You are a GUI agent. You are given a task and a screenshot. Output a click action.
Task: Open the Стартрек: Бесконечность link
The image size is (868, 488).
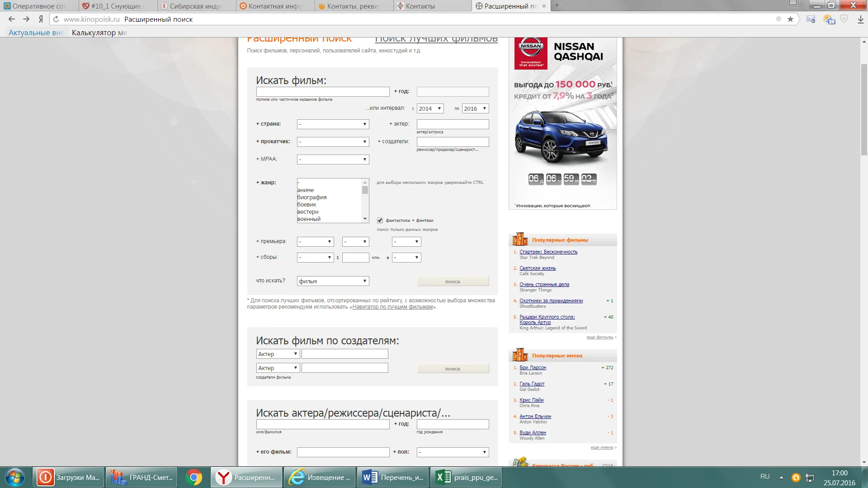point(548,252)
